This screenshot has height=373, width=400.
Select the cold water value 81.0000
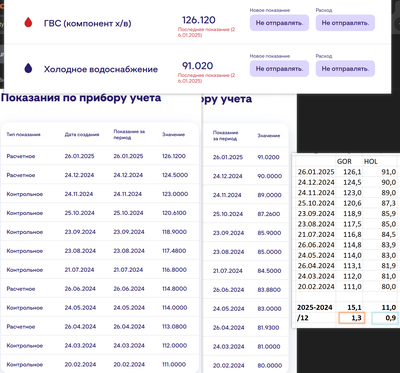(269, 347)
